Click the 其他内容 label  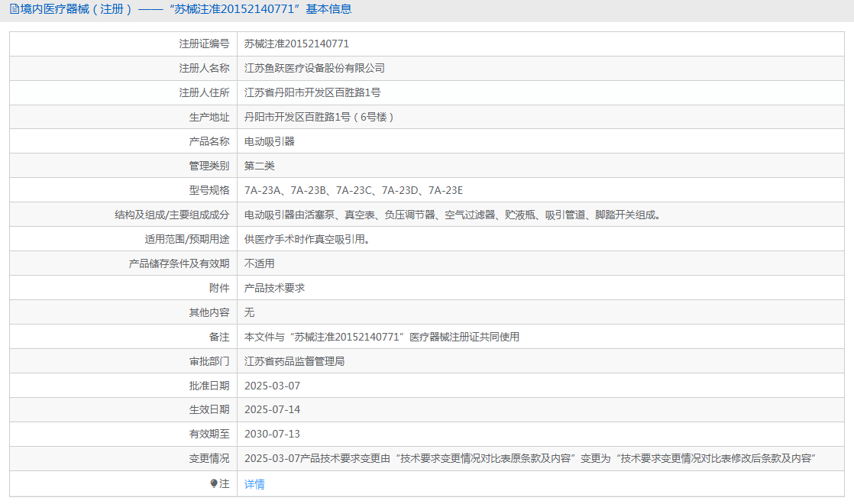tap(209, 312)
